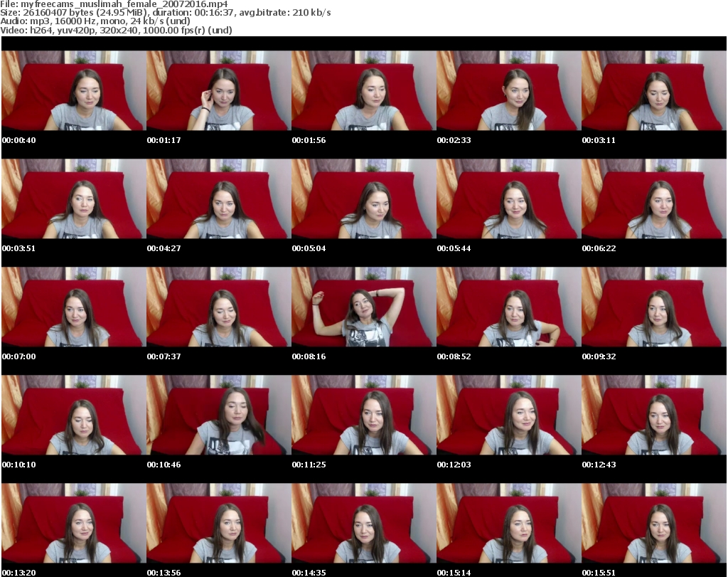The width and height of the screenshot is (728, 577).
Task: Click the 00:10:10 timestamp label
Action: (18, 465)
